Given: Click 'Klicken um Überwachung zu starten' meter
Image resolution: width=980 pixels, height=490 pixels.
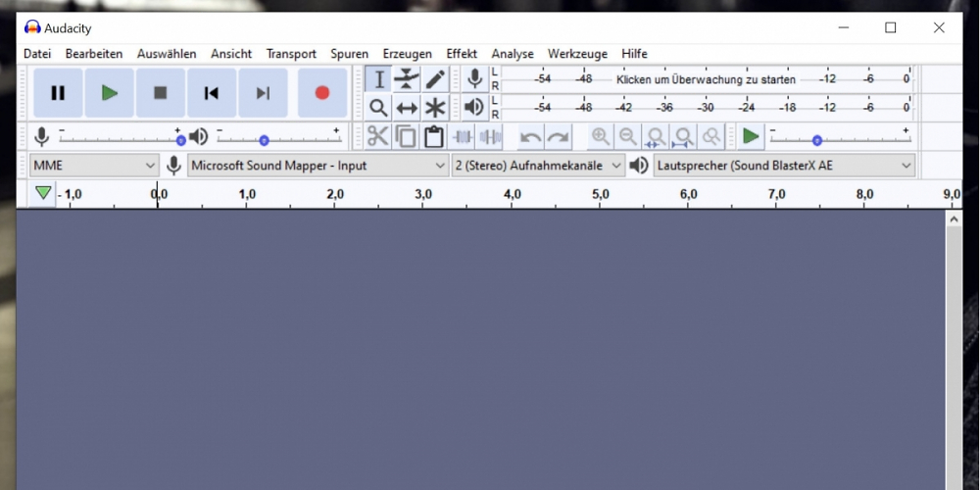Looking at the screenshot, I should click(707, 79).
